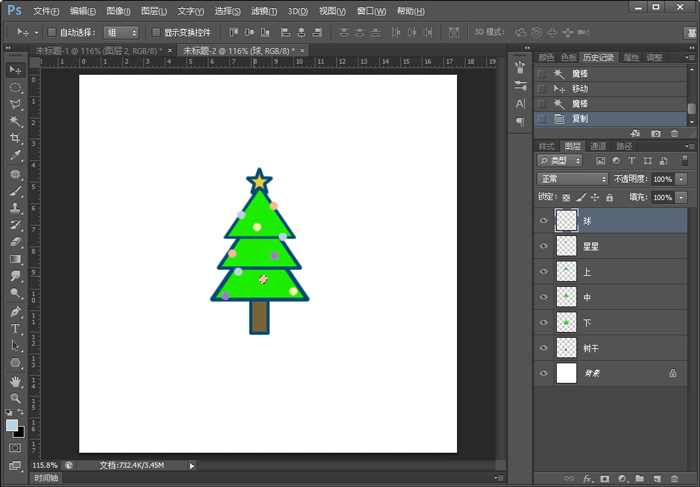Select the 移动 history state
The width and height of the screenshot is (700, 487).
610,88
